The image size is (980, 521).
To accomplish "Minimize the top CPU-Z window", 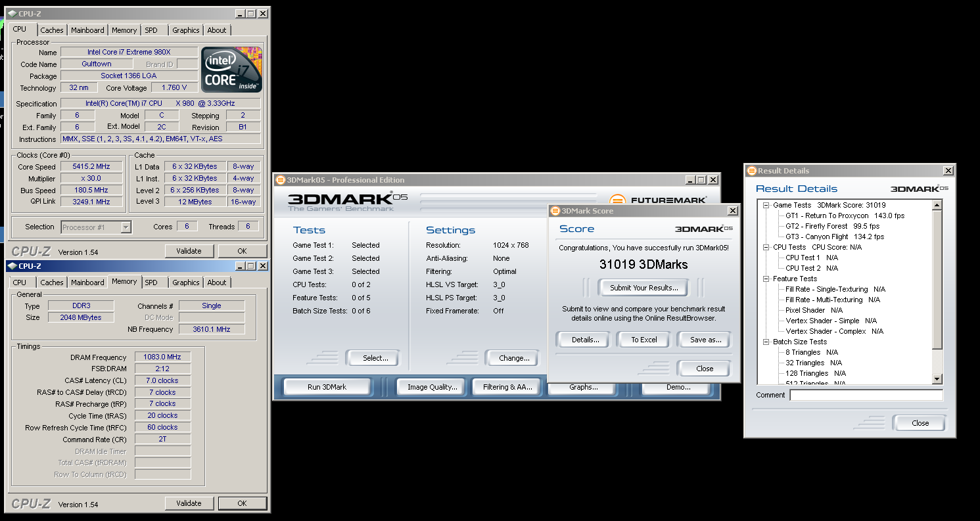I will 240,13.
